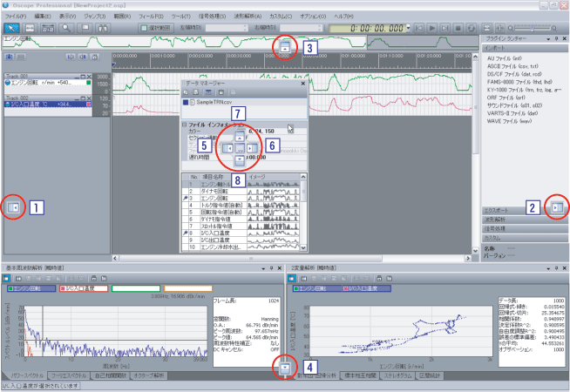Click the blue color swatch beside SampleTRN.csv
This screenshot has width=570, height=392.
point(186,103)
